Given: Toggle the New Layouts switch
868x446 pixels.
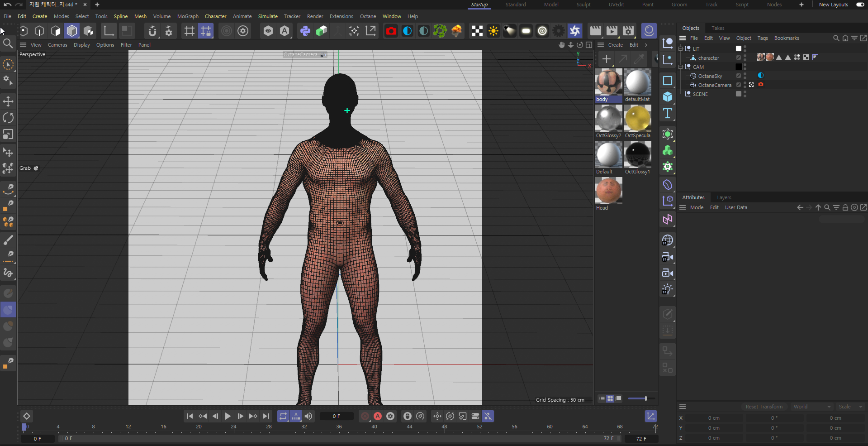Looking at the screenshot, I should pos(860,5).
